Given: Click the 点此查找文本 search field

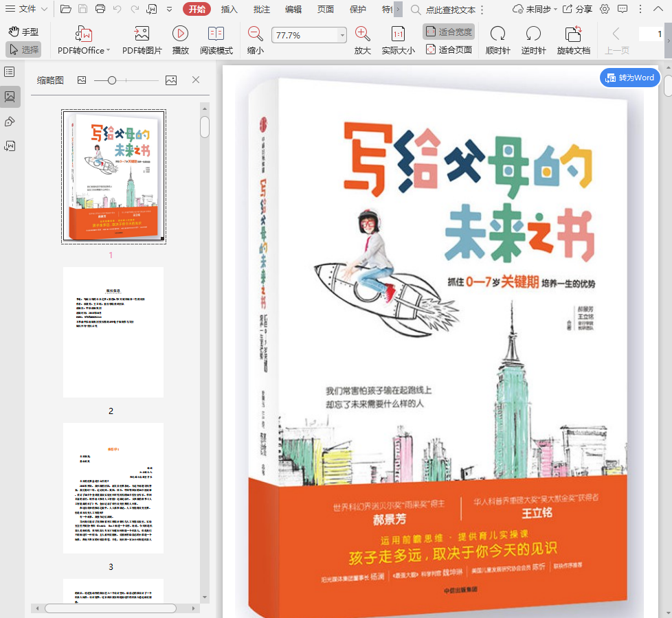Looking at the screenshot, I should tap(450, 10).
